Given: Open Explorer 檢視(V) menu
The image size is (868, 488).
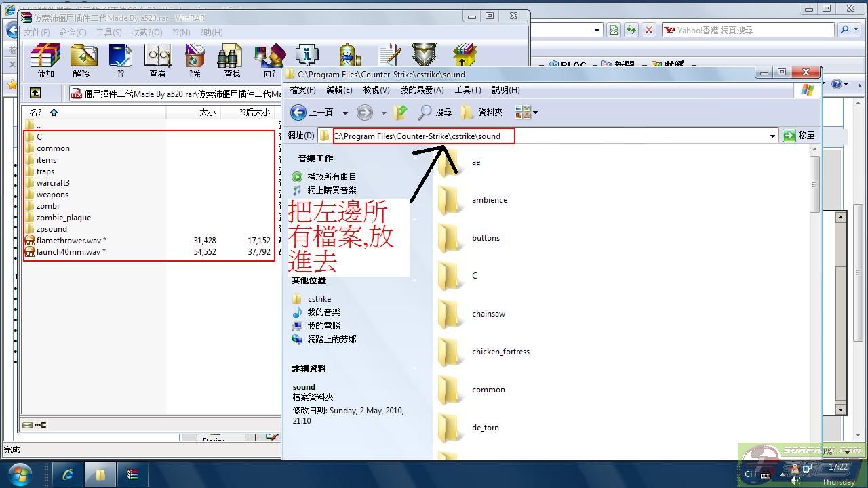Looking at the screenshot, I should tap(376, 90).
